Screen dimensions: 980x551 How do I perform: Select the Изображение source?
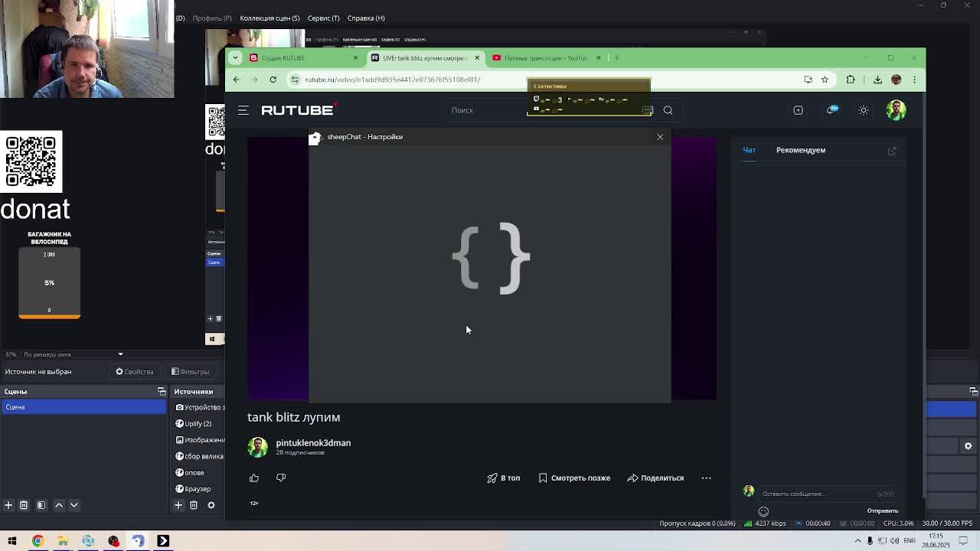199,440
